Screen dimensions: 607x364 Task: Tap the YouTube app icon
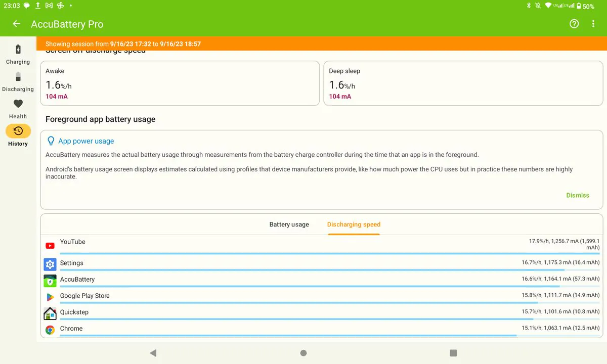[50, 246]
